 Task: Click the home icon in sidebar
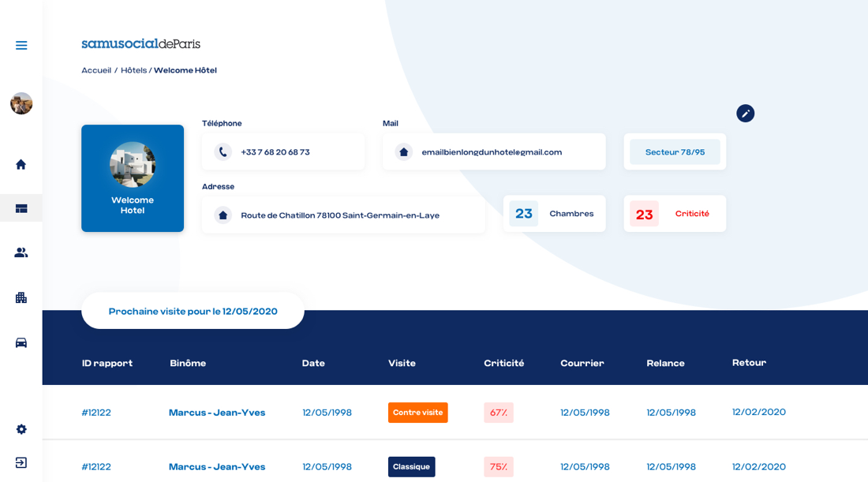(x=21, y=164)
